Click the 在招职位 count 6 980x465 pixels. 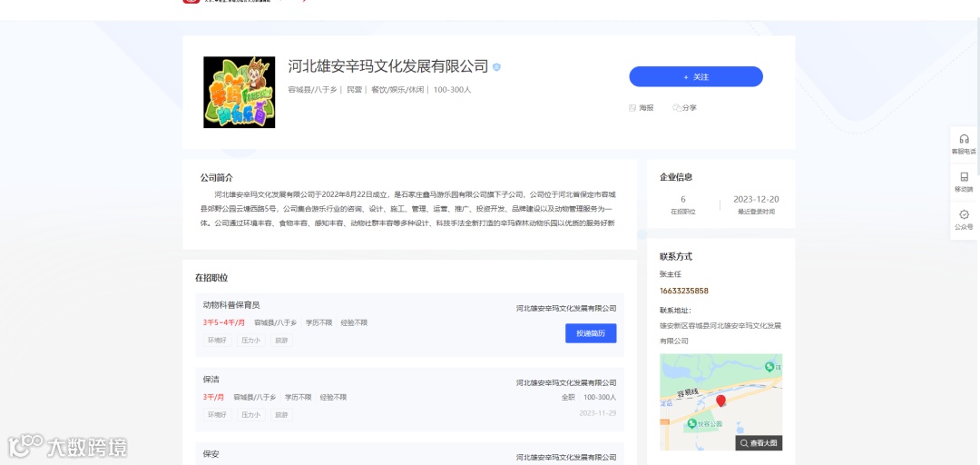tap(683, 200)
